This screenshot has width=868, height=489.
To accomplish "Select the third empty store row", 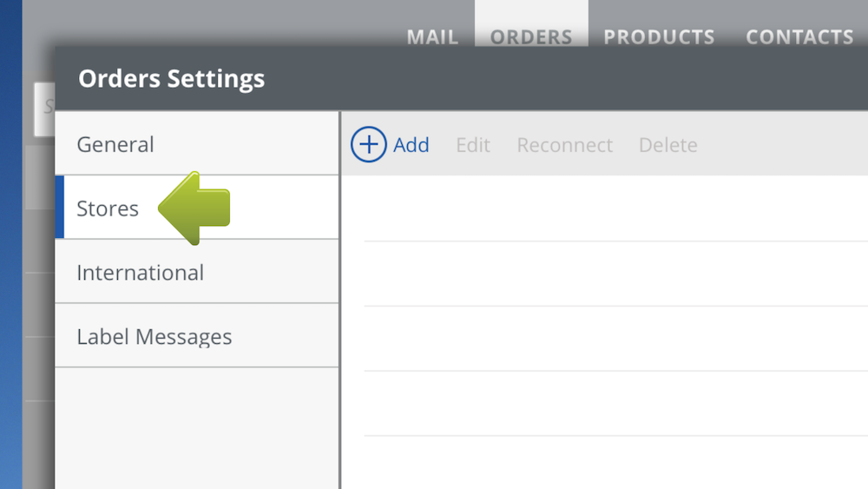I will pyautogui.click(x=608, y=339).
